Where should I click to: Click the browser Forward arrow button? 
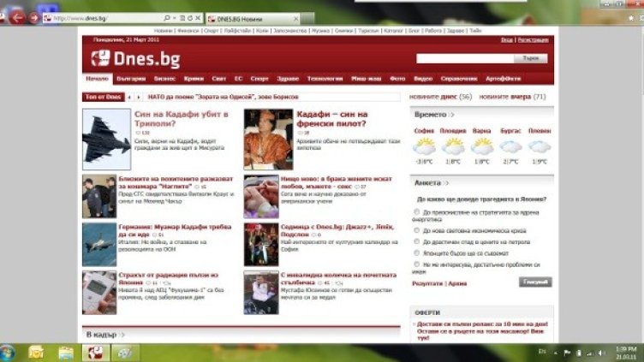(x=33, y=17)
